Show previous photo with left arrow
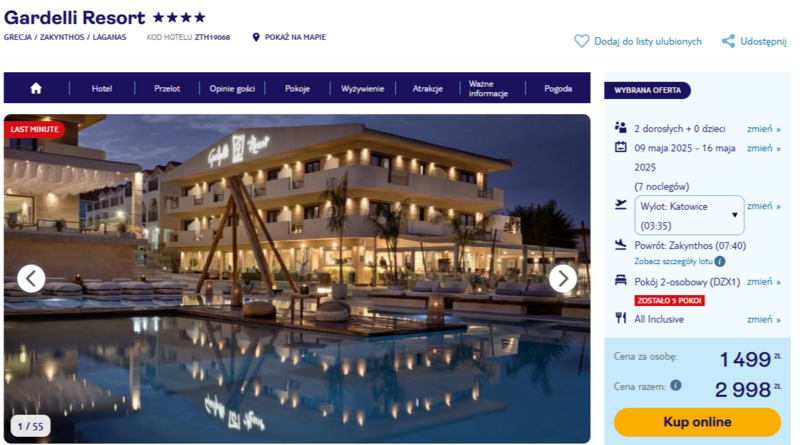 click(31, 279)
